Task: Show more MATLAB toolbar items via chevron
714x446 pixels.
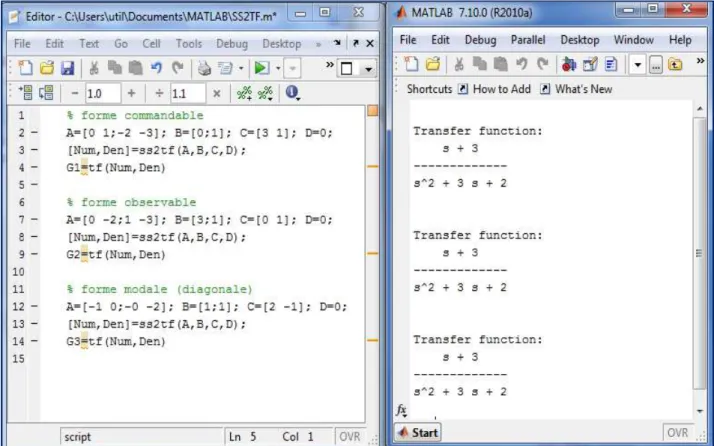Action: click(700, 61)
